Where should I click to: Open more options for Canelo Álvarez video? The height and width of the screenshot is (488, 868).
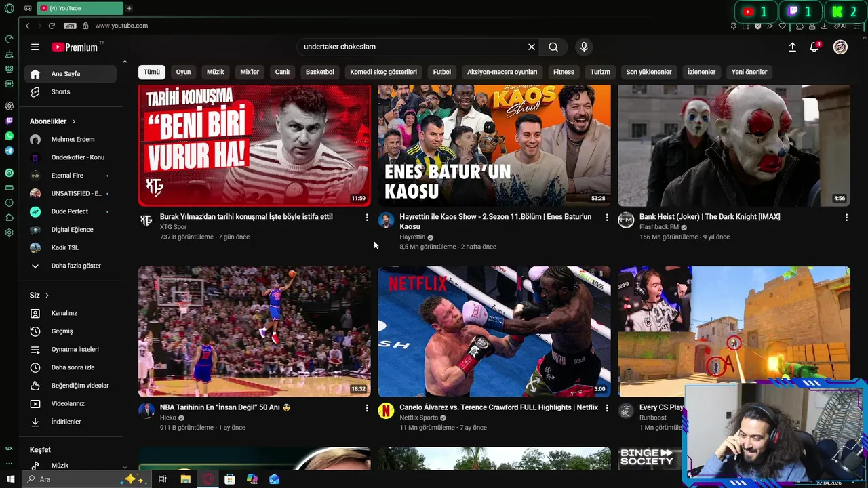(607, 408)
